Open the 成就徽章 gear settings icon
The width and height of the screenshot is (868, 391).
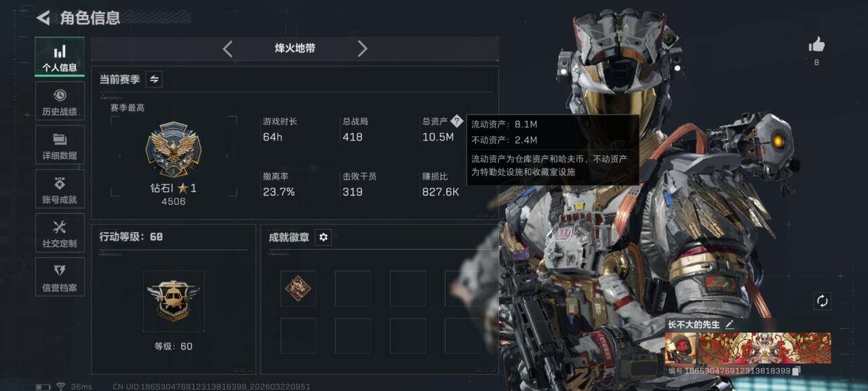pos(323,237)
